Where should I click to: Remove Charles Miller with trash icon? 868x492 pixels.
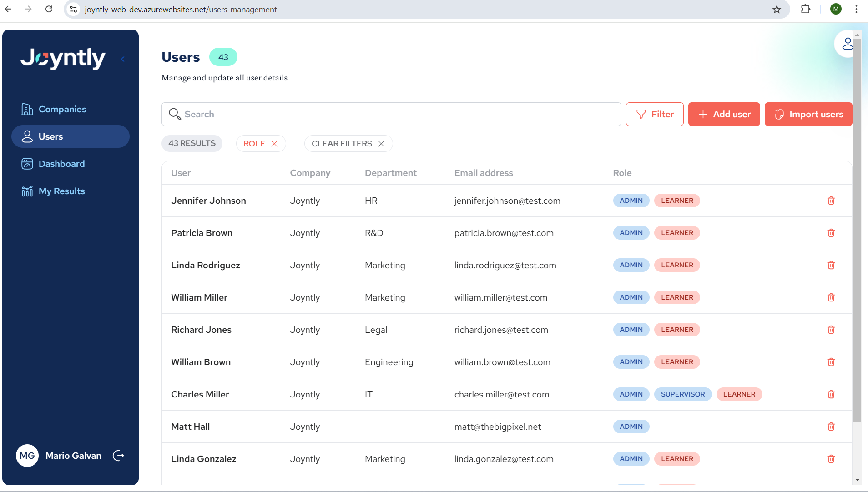831,394
